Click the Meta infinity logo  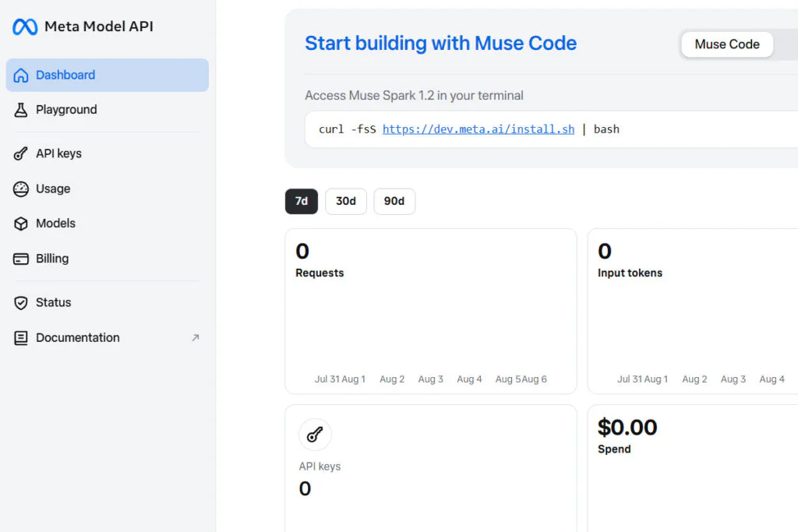click(x=25, y=26)
